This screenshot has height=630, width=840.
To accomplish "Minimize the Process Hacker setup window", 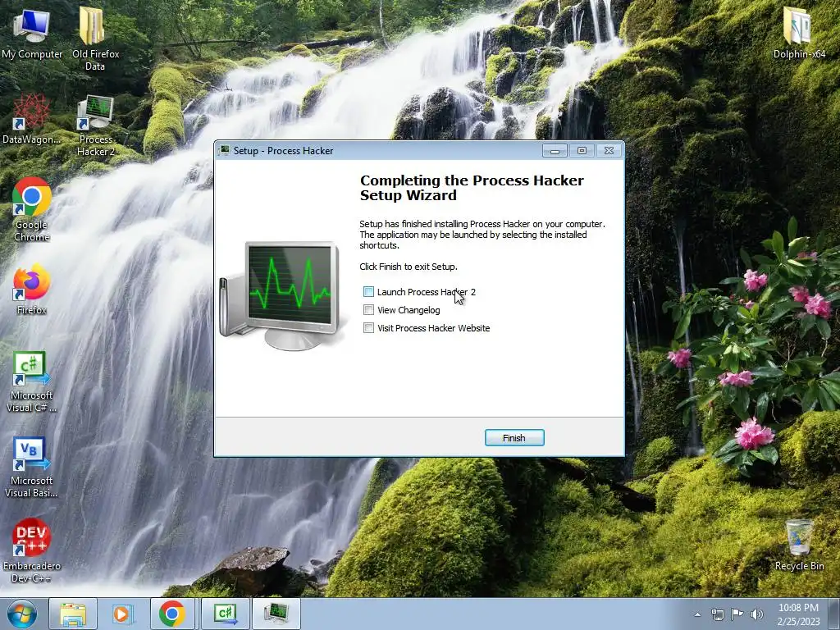I will click(x=555, y=151).
